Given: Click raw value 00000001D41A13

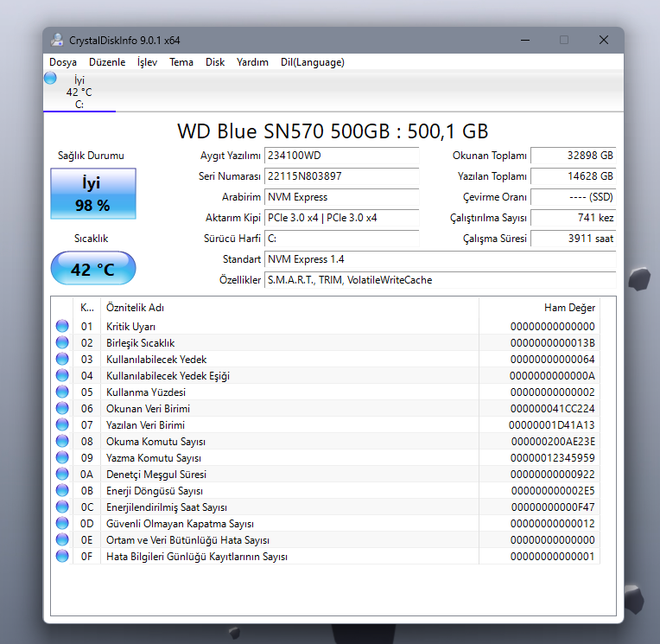Looking at the screenshot, I should (x=552, y=425).
